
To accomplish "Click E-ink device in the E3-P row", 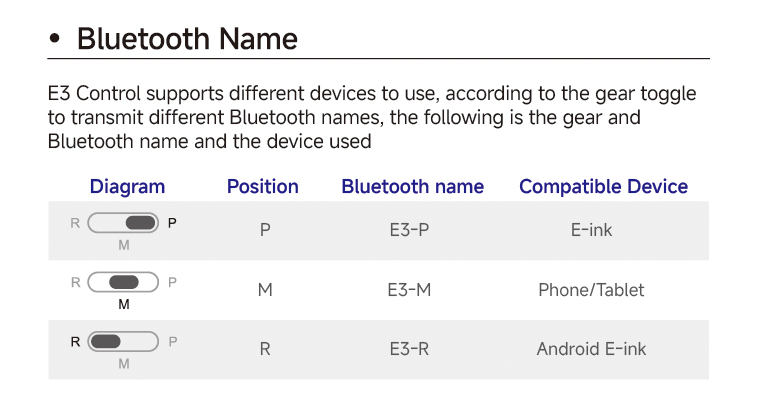I will [x=591, y=229].
